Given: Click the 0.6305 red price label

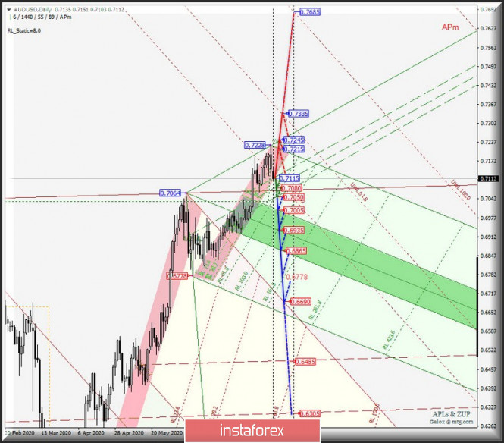Looking at the screenshot, I should pyautogui.click(x=309, y=413).
